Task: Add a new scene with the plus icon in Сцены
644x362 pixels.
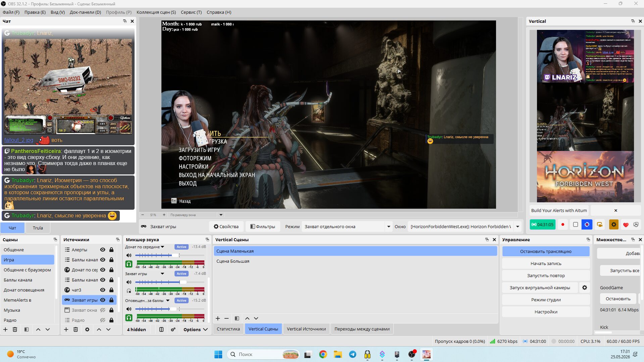Action: (5, 329)
